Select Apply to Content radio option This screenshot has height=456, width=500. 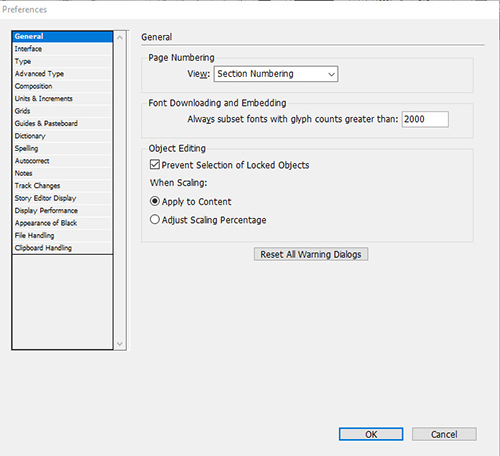[x=155, y=201]
